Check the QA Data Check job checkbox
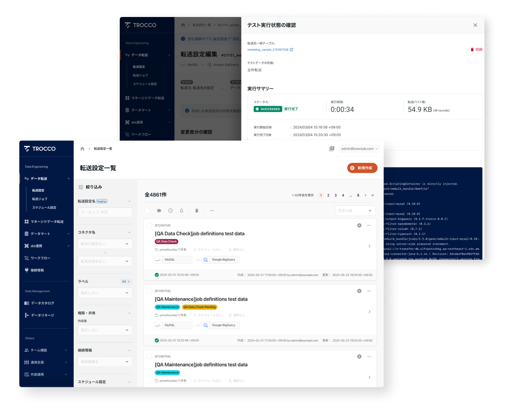Image resolution: width=513 pixels, height=420 pixels. 149,225
